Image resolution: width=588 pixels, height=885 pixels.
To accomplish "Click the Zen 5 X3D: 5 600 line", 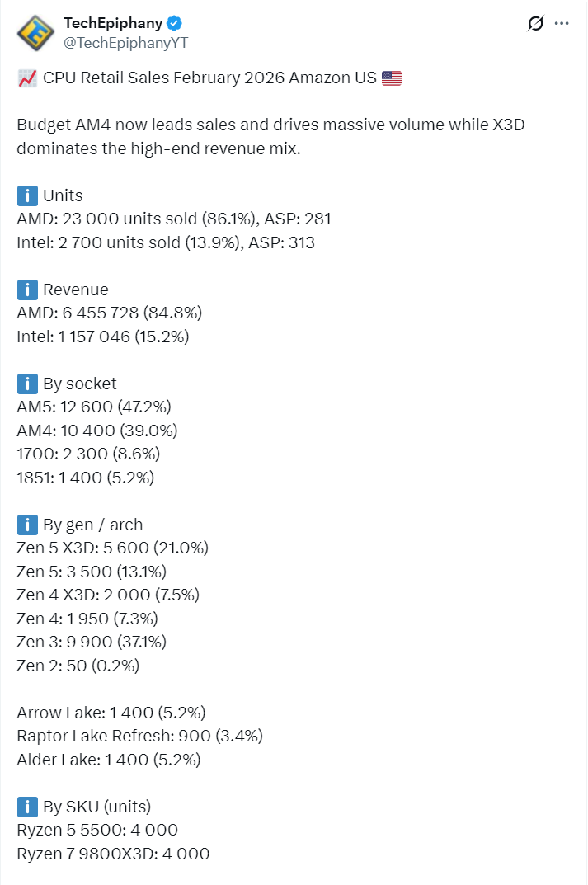I will click(x=112, y=548).
